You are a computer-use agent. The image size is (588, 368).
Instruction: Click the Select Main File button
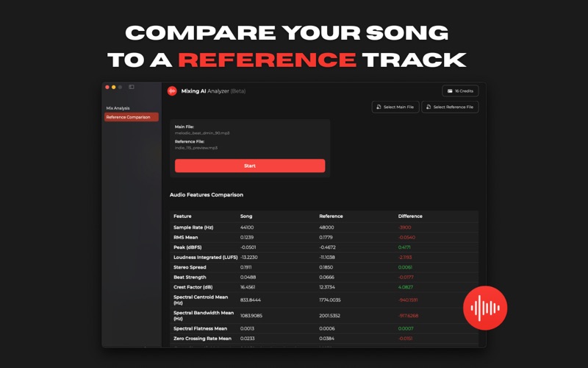point(395,107)
